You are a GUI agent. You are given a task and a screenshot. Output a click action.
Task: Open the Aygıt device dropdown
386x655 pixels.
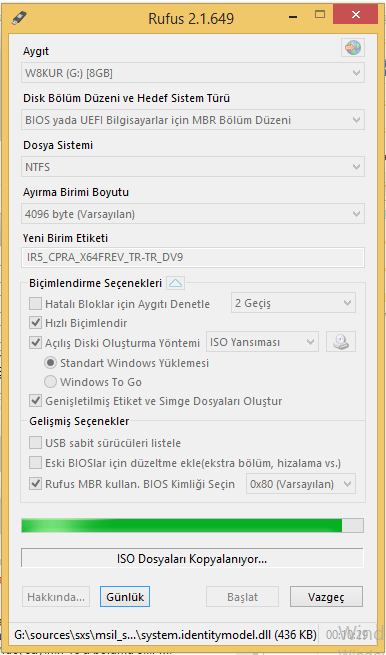[193, 73]
